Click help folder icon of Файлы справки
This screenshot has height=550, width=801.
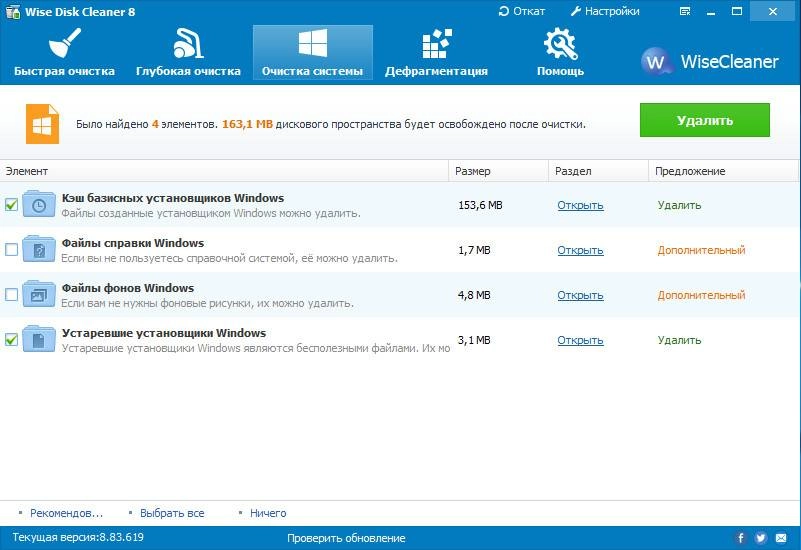pos(39,249)
